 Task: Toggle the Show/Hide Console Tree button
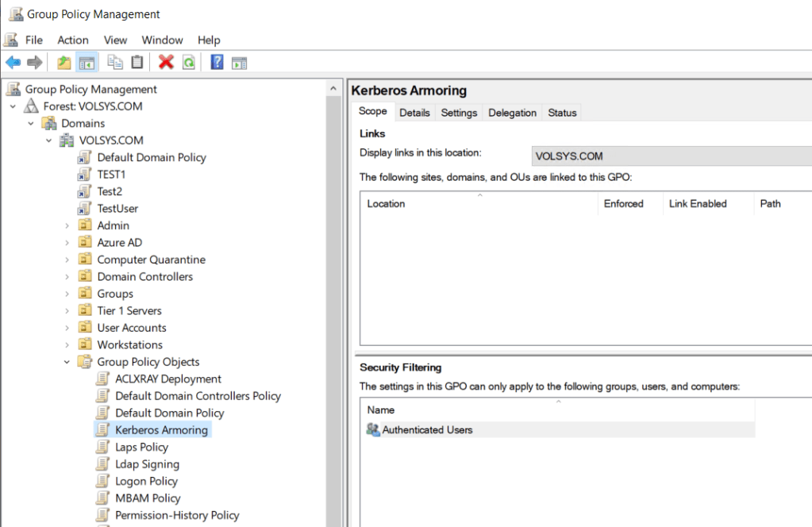tap(87, 63)
